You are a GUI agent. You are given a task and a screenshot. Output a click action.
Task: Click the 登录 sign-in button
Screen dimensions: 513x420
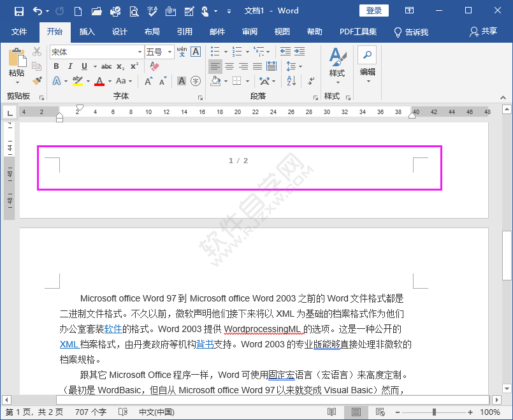pyautogui.click(x=374, y=10)
